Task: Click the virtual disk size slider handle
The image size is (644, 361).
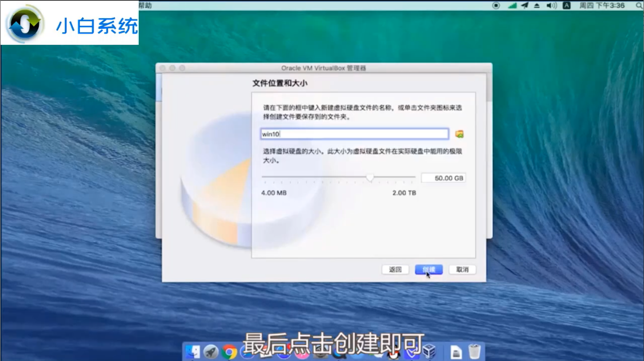Action: [370, 177]
